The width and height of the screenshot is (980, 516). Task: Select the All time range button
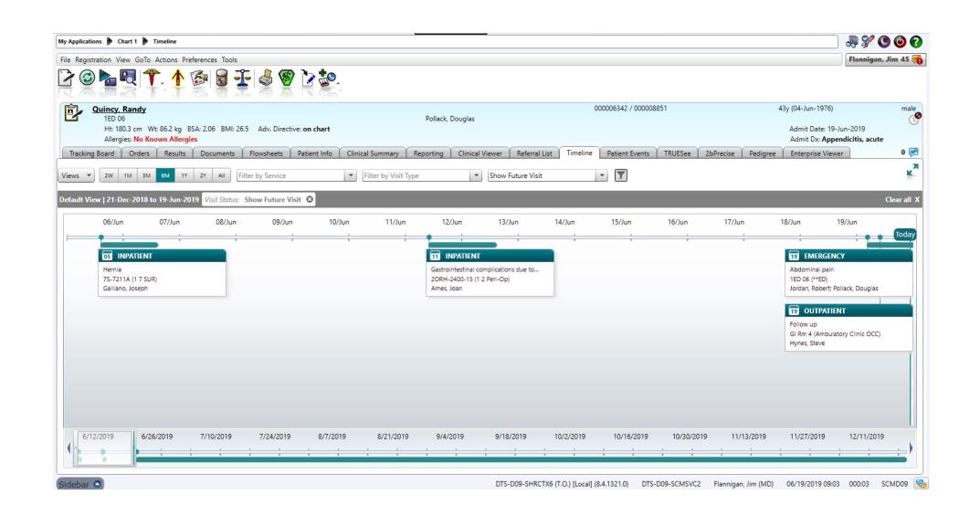coord(222,175)
